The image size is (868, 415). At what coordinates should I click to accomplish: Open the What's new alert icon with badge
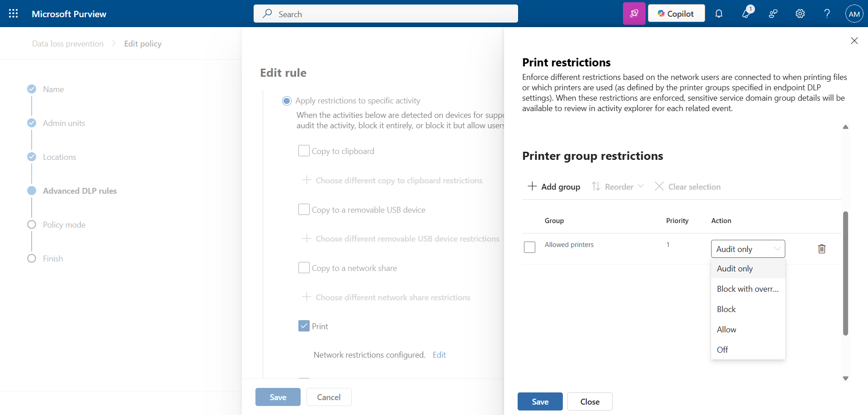click(746, 14)
